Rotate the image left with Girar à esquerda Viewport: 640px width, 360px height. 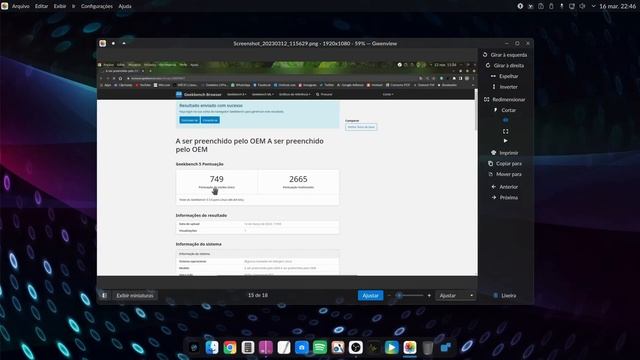(505, 55)
